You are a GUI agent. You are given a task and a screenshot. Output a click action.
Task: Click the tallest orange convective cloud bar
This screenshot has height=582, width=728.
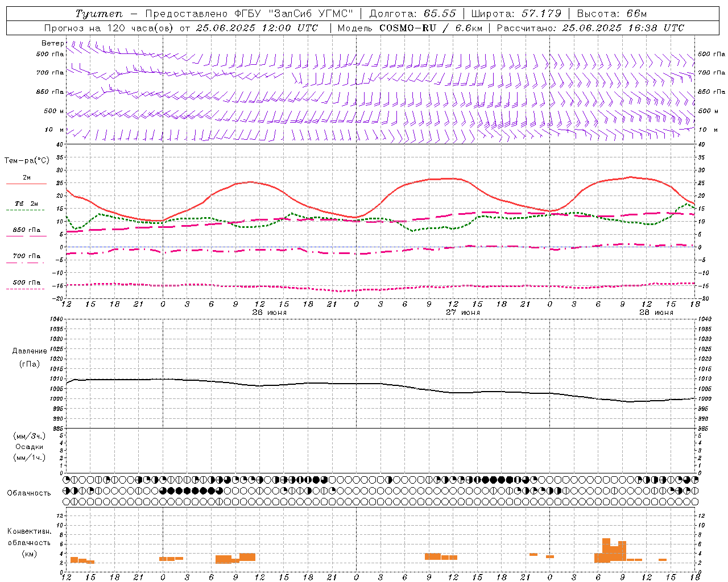606,550
